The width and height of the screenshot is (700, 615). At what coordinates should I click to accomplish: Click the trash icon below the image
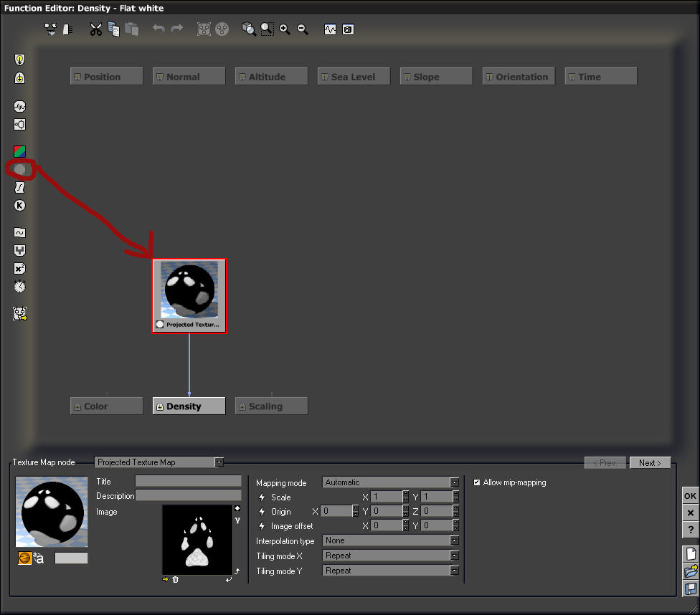(x=176, y=579)
